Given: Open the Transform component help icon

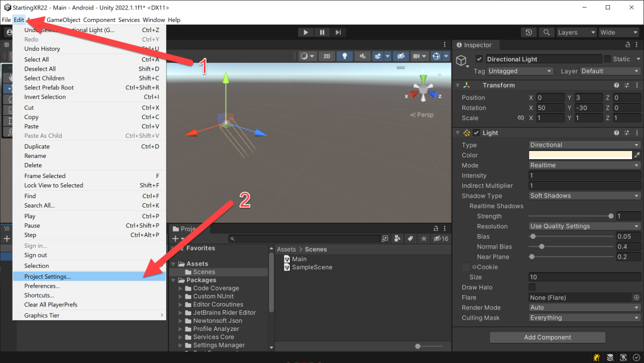Looking at the screenshot, I should coord(616,86).
